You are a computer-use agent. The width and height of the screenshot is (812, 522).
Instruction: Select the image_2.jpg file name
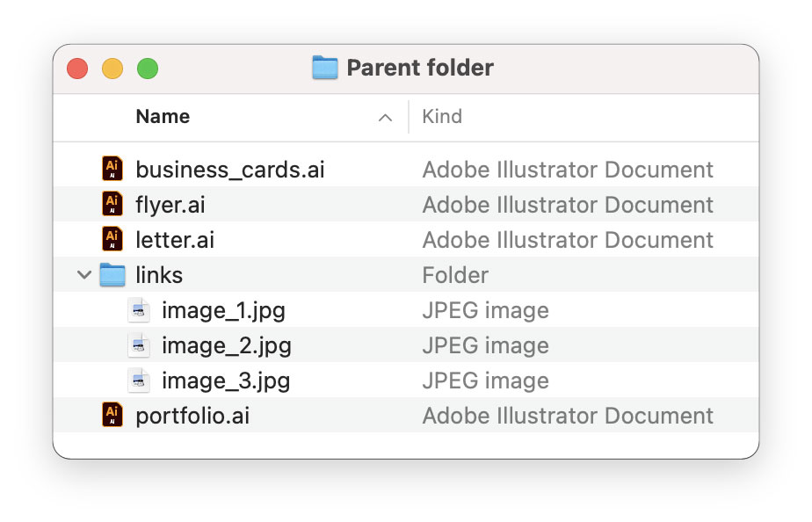tap(226, 345)
